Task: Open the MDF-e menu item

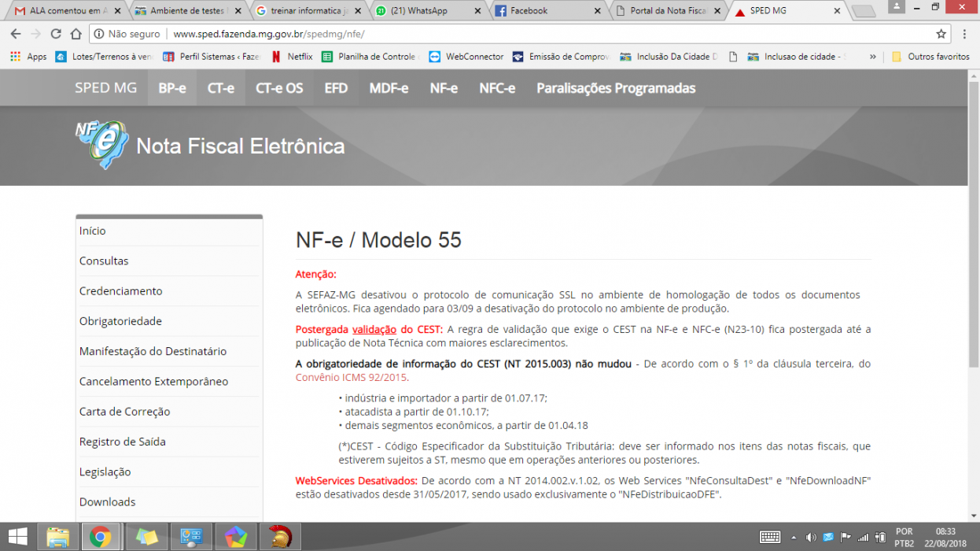Action: pyautogui.click(x=389, y=88)
